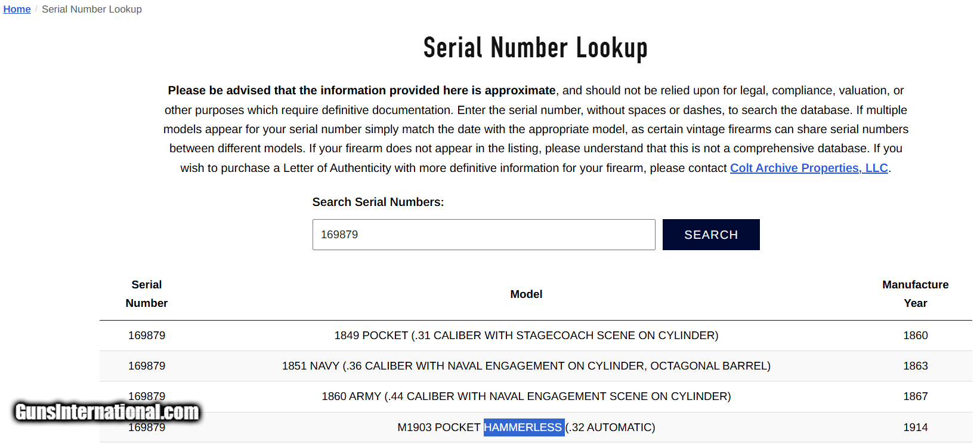Screen dimensions: 980x443
Task: Select the 1860 ARMY model row text
Action: coord(526,396)
